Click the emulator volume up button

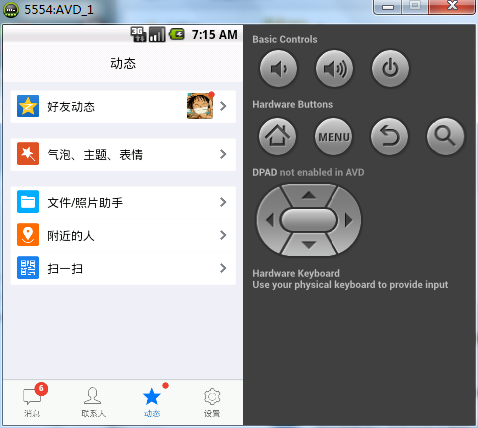[x=334, y=69]
